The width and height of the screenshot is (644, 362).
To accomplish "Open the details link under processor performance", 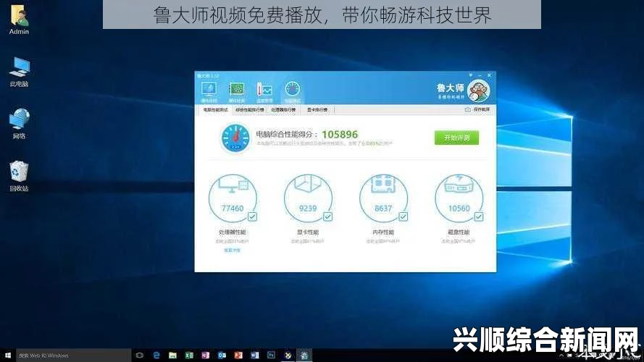I will (x=232, y=251).
